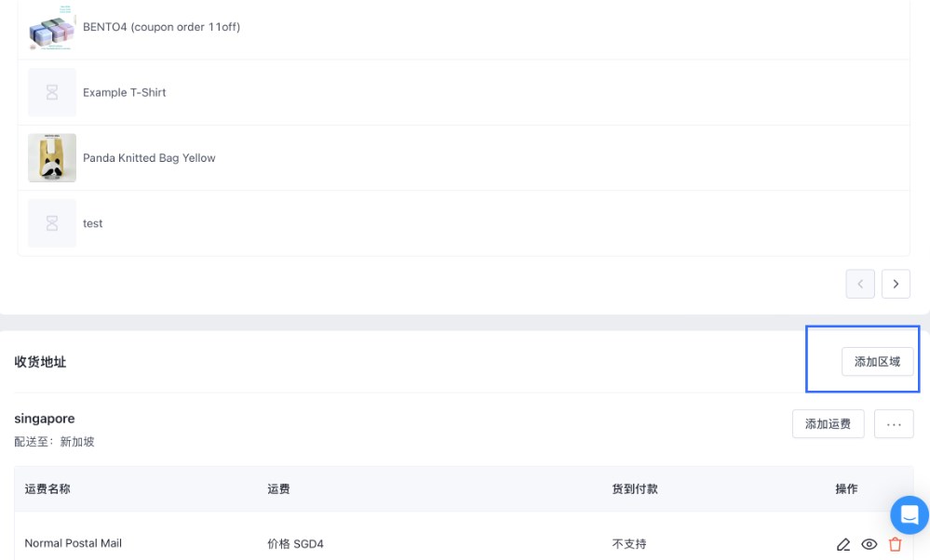Click the 运费 column header

(x=278, y=489)
